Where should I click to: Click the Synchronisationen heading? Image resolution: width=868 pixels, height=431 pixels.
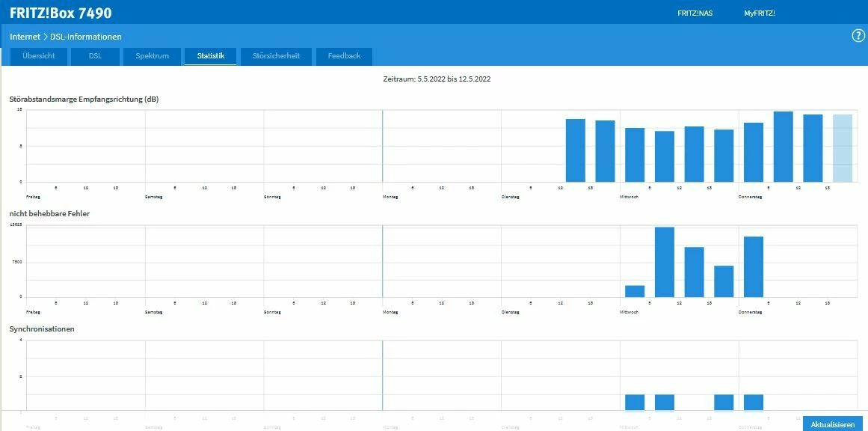coord(42,328)
